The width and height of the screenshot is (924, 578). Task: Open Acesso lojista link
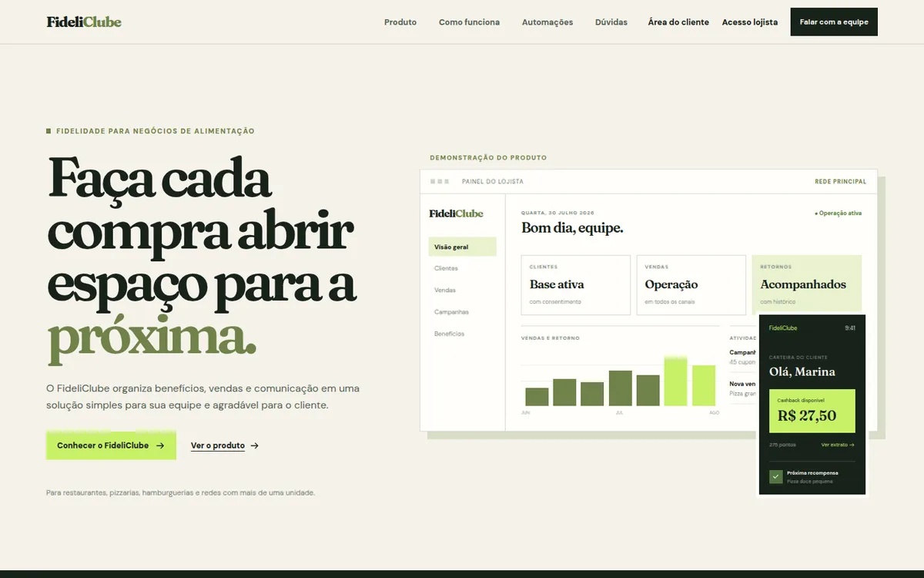750,22
